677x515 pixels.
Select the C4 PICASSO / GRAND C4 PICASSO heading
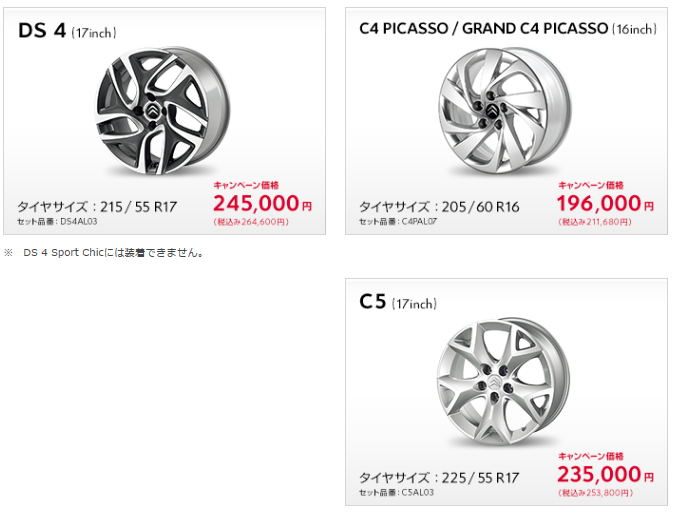tap(508, 29)
